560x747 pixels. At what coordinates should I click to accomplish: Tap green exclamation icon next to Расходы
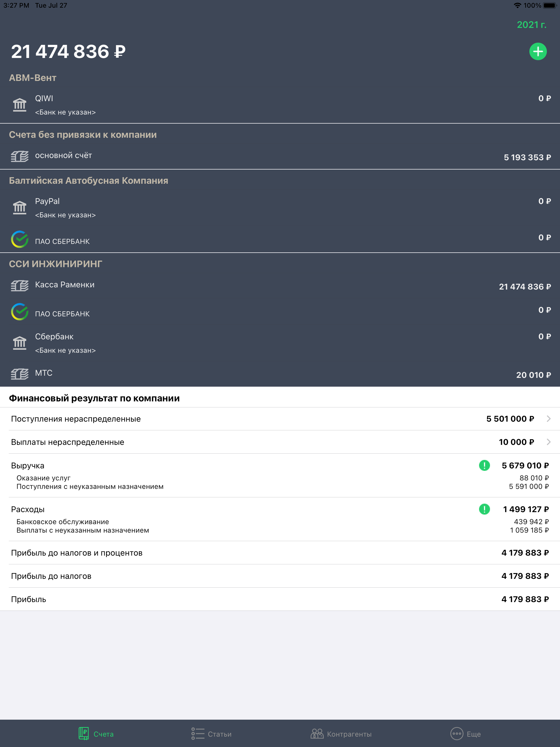click(484, 509)
